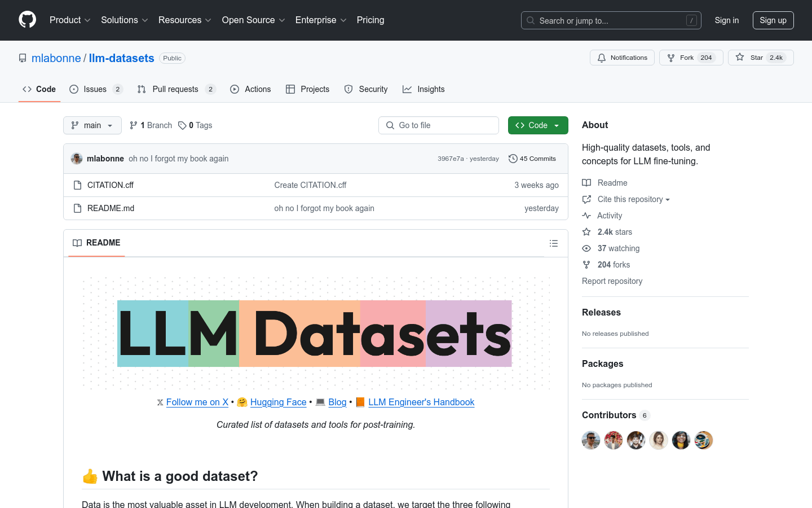
Task: Open the main branch selector dropdown
Action: click(x=92, y=125)
